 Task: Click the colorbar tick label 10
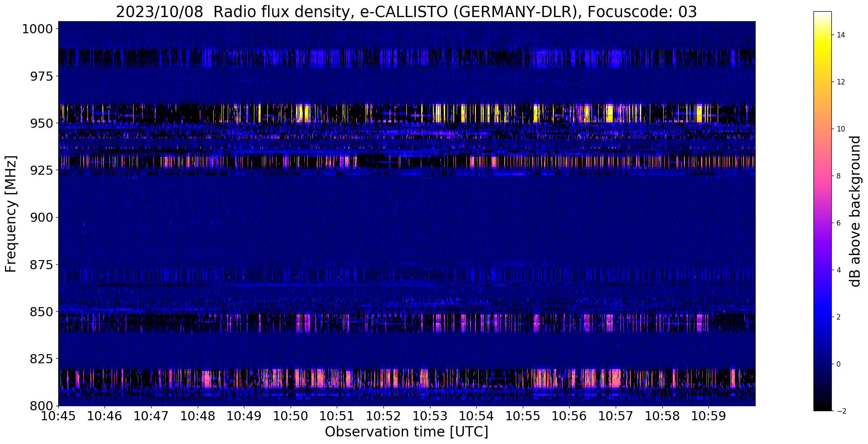(841, 129)
